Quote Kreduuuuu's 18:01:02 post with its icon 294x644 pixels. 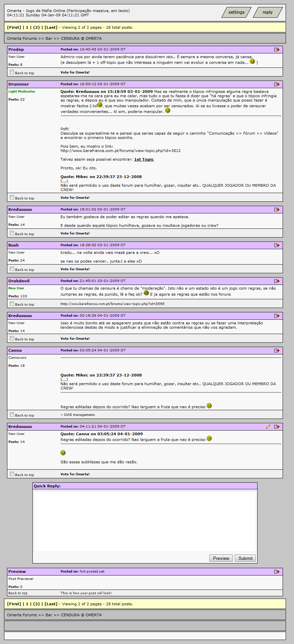point(277,209)
